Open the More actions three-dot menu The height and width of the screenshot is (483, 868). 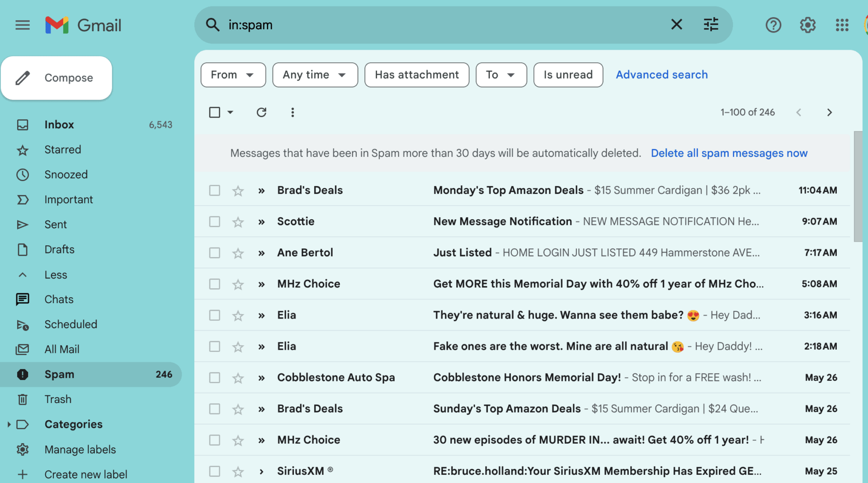point(292,112)
